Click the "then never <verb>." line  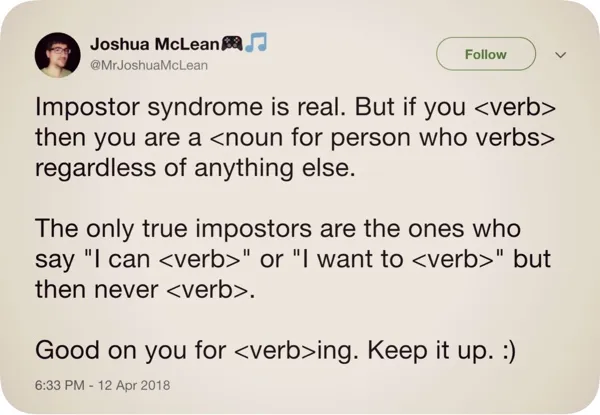[x=144, y=290]
